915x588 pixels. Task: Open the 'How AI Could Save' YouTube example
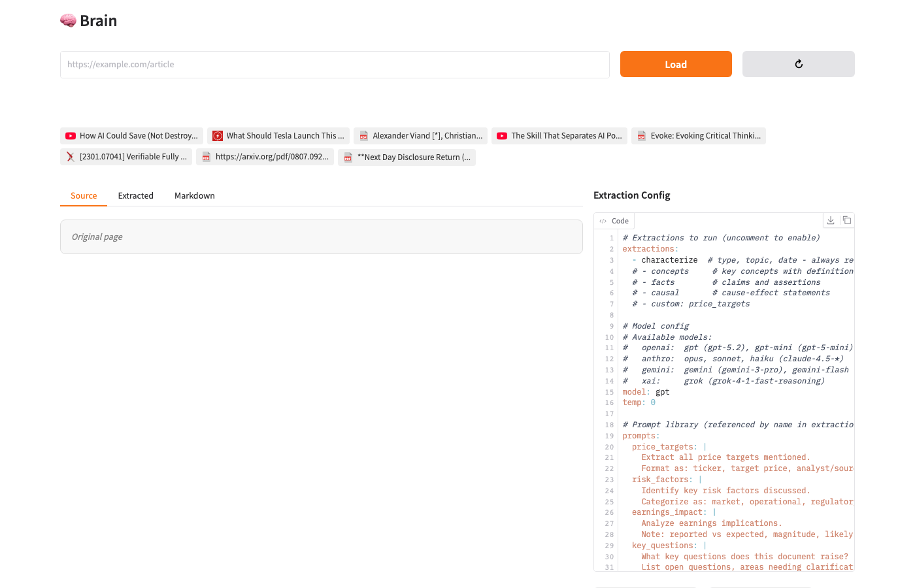(x=131, y=136)
